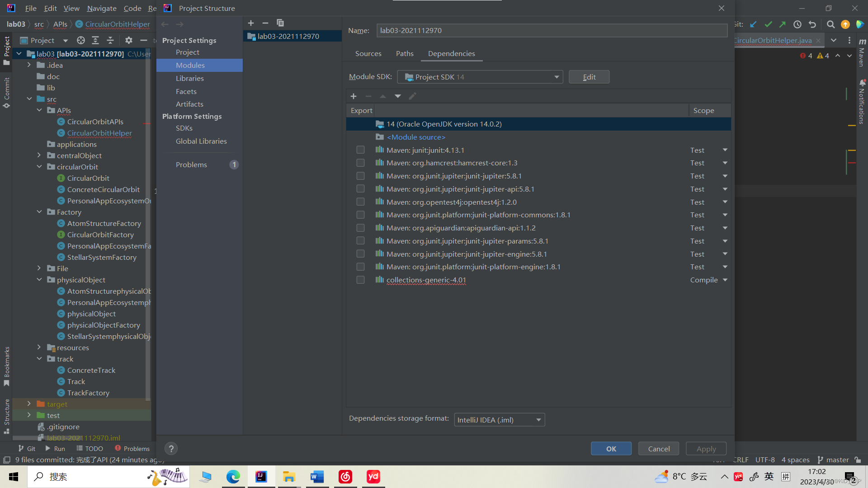Click the module Name input field

click(552, 30)
